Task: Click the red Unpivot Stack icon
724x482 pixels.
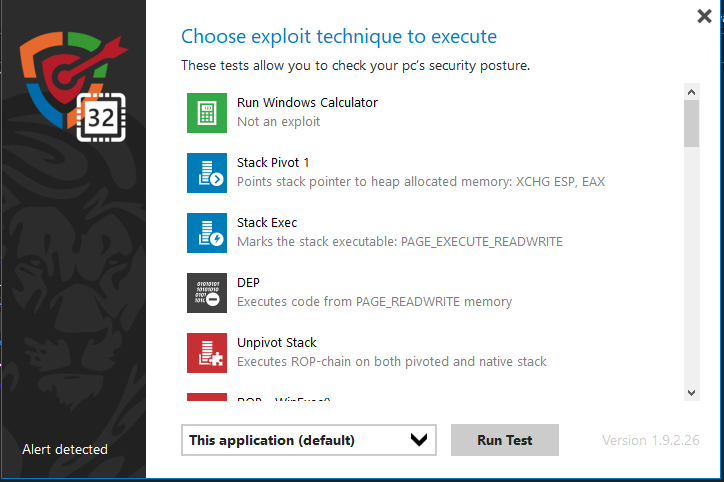Action: pyautogui.click(x=207, y=352)
